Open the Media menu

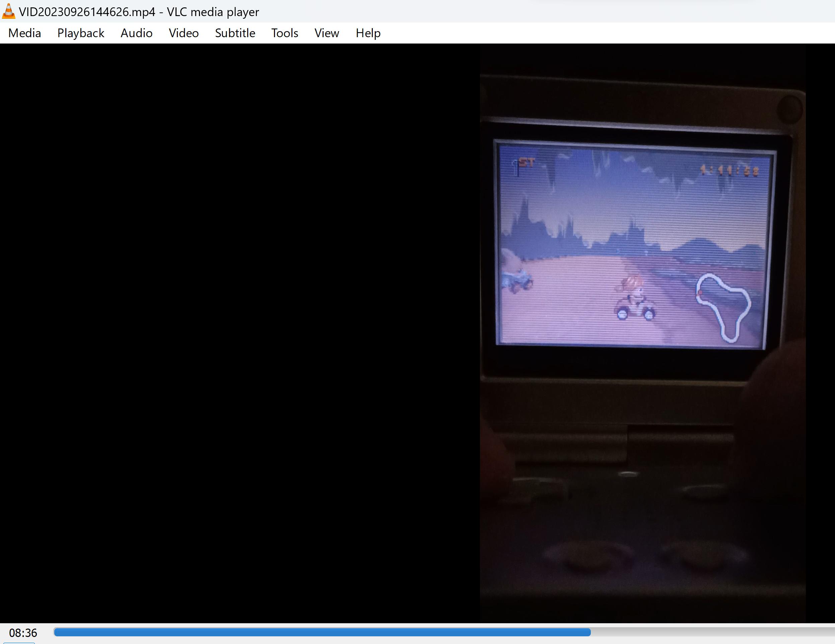24,33
